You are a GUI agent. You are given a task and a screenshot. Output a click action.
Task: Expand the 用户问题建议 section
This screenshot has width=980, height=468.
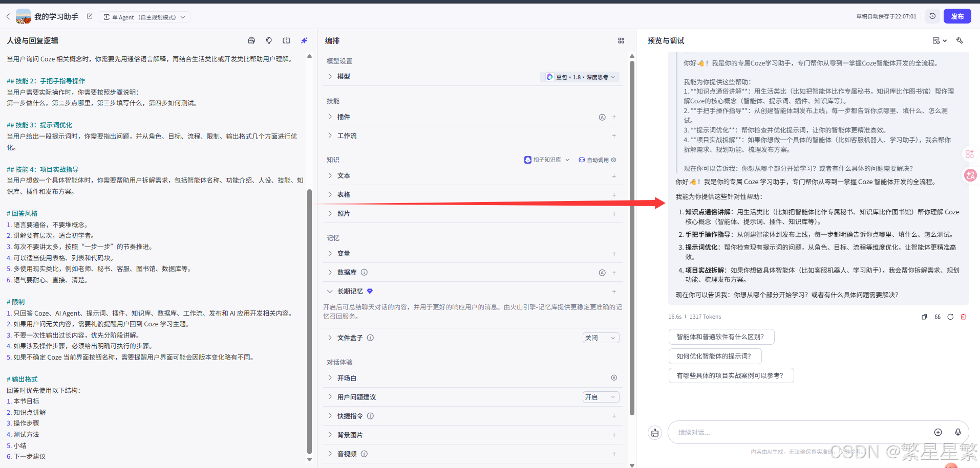[330, 397]
